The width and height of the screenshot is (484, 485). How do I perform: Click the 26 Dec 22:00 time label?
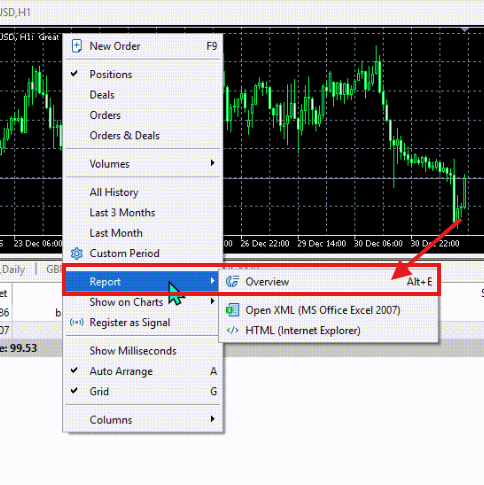[x=265, y=244]
